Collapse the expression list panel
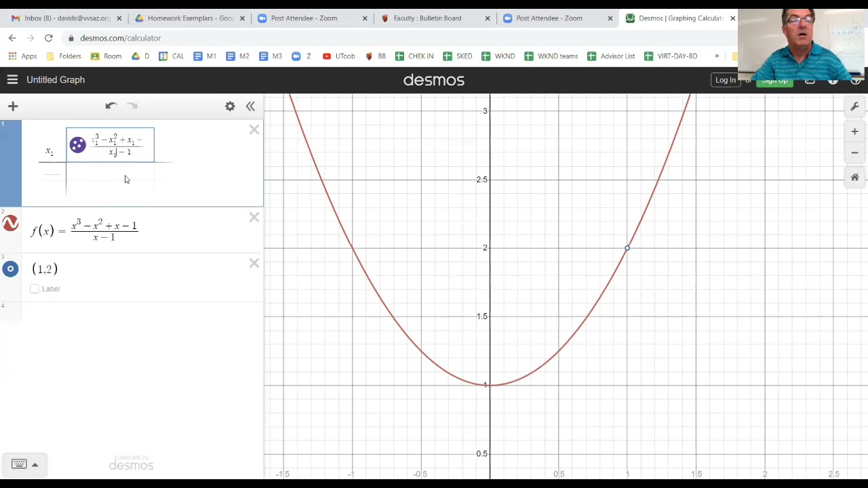The width and height of the screenshot is (868, 488). click(250, 106)
